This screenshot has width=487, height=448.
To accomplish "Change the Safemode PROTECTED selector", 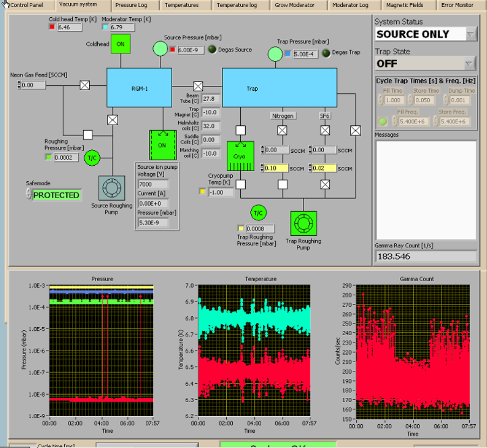I will click(x=56, y=195).
